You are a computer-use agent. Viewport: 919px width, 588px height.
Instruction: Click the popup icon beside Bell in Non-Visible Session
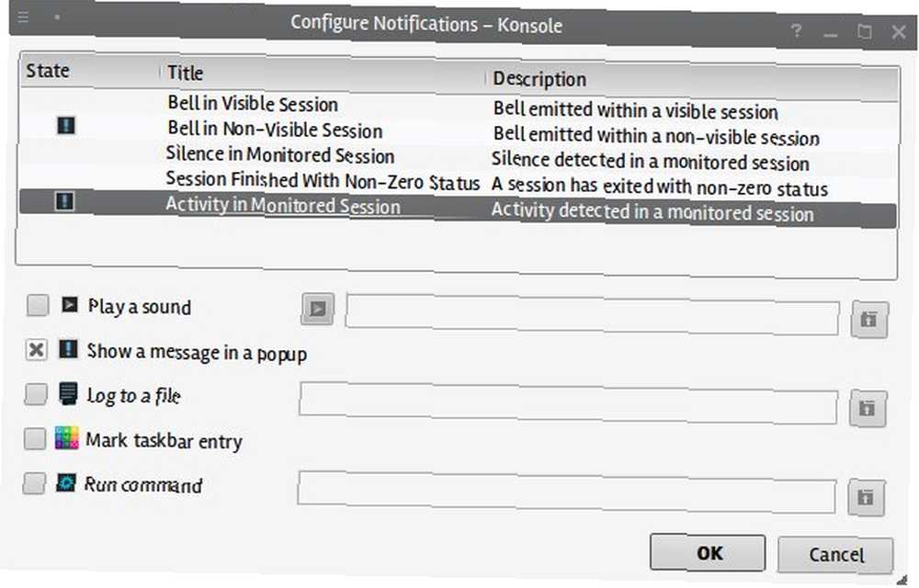coord(66,125)
